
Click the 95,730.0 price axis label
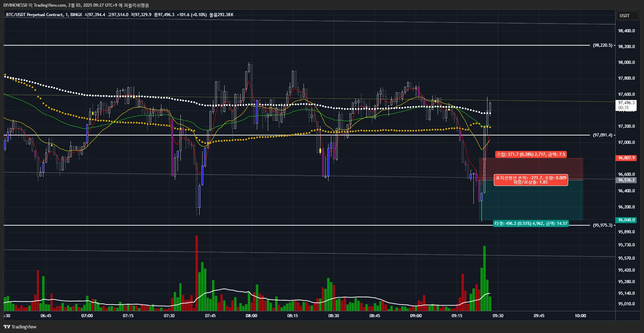coord(626,245)
